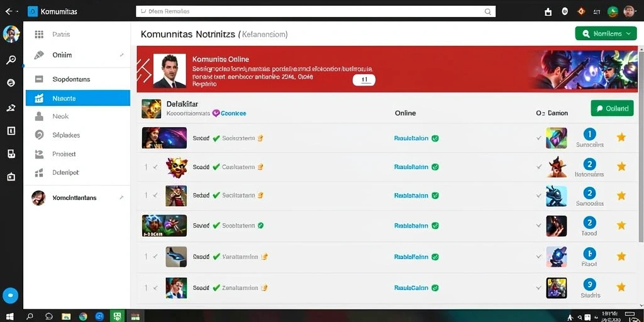This screenshot has height=322, width=644.
Task: Click the back arrow at top left
Action: [x=9, y=11]
